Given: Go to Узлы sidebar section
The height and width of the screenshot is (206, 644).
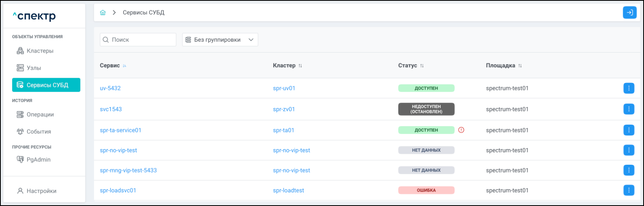Looking at the screenshot, I should [x=34, y=68].
